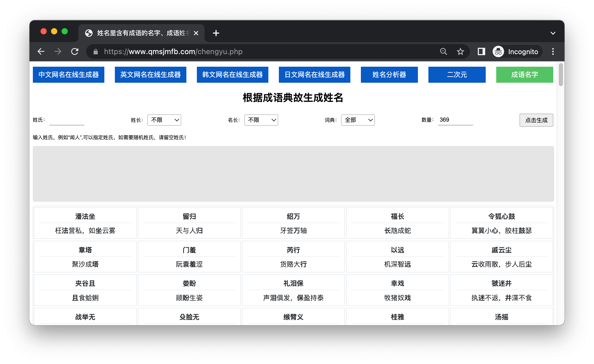The height and width of the screenshot is (364, 594).
Task: Click idiom 聚沙成塔
Action: click(85, 264)
